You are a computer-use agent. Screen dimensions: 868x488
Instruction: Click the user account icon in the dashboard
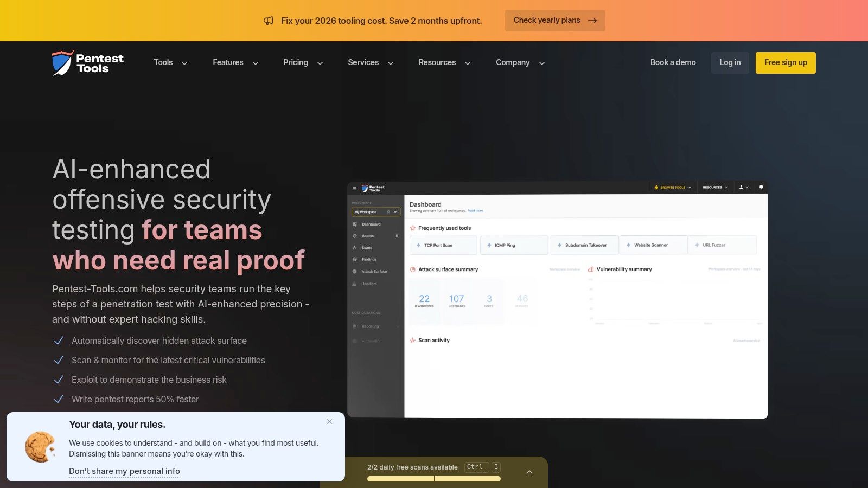tap(741, 187)
